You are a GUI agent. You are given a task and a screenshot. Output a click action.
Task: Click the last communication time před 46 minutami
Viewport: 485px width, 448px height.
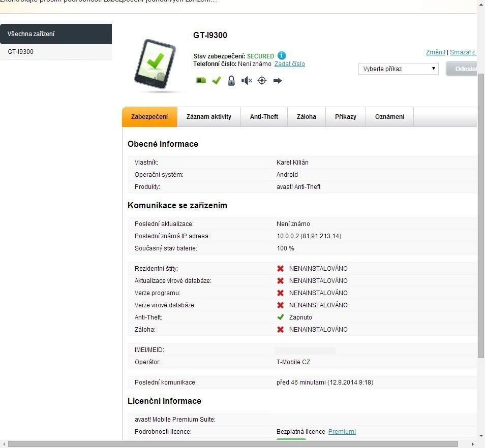click(x=325, y=382)
